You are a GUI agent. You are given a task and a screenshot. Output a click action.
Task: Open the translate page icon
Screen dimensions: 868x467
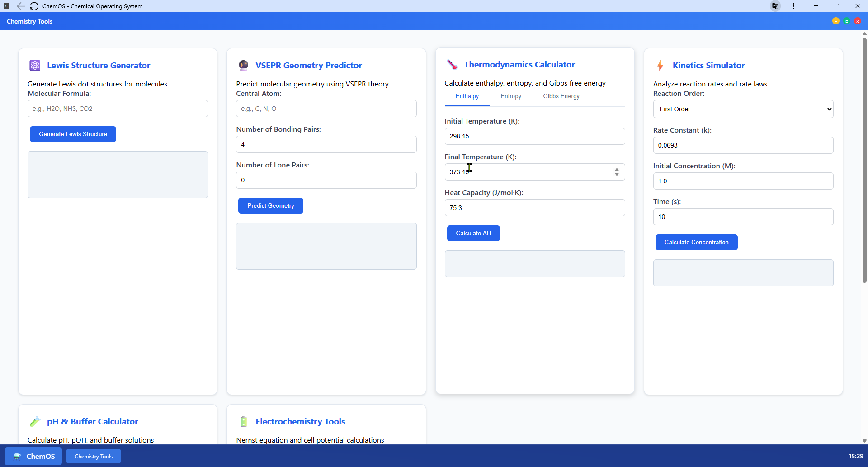(775, 6)
